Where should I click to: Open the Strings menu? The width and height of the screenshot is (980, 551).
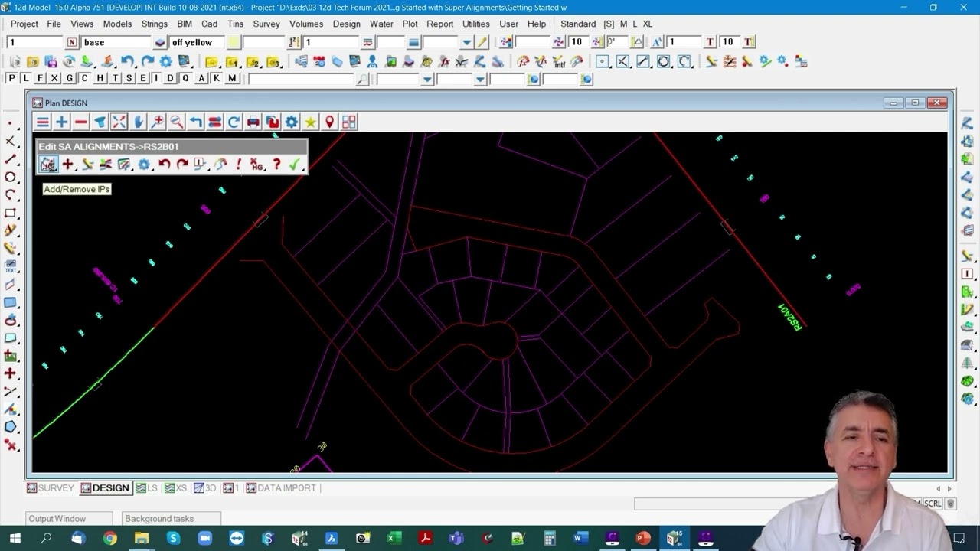tap(154, 24)
